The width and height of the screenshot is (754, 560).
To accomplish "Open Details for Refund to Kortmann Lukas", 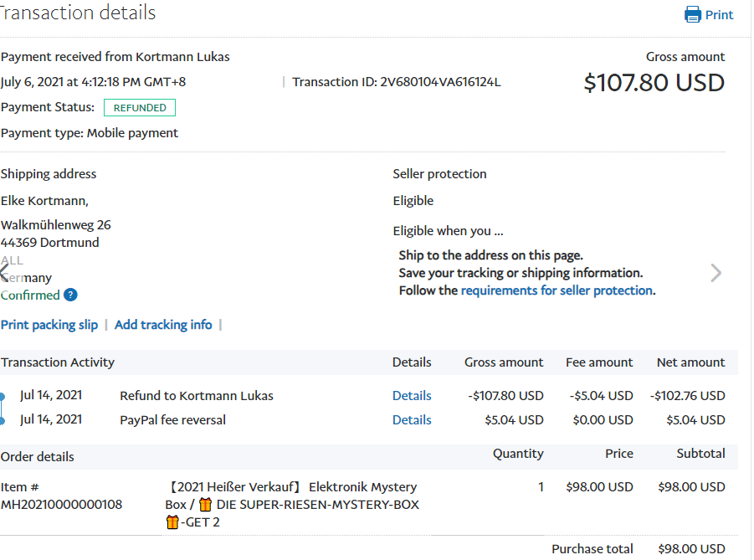I will tap(412, 396).
